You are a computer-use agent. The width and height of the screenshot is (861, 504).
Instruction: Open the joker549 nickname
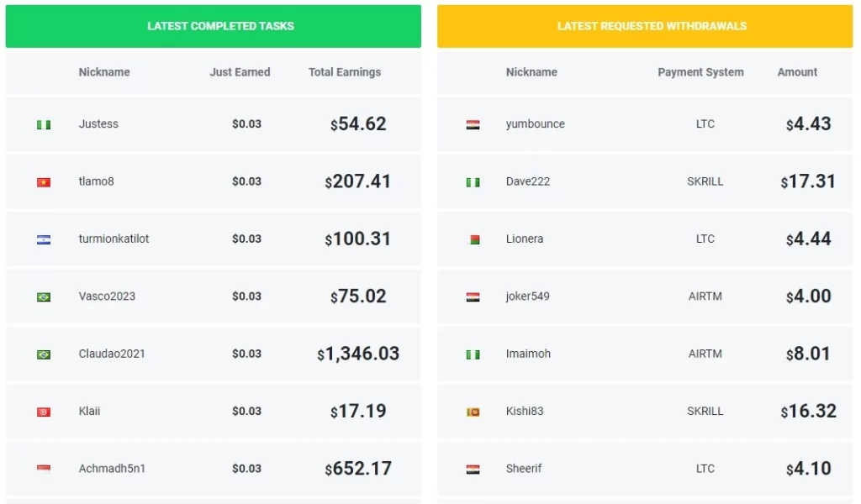pos(528,297)
